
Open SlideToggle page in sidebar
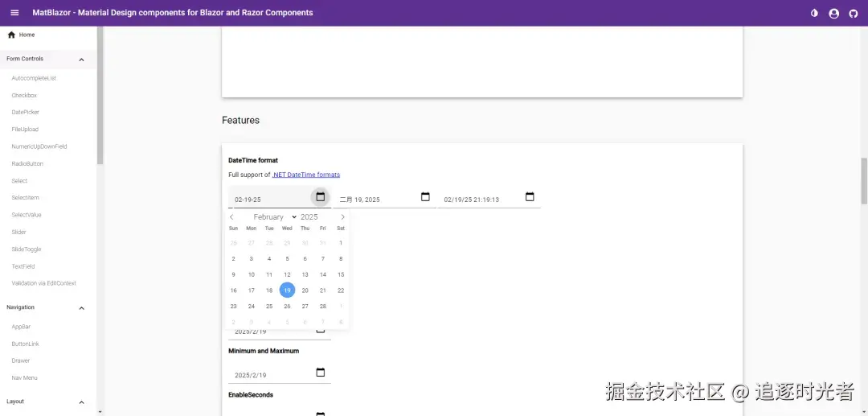[x=27, y=249]
